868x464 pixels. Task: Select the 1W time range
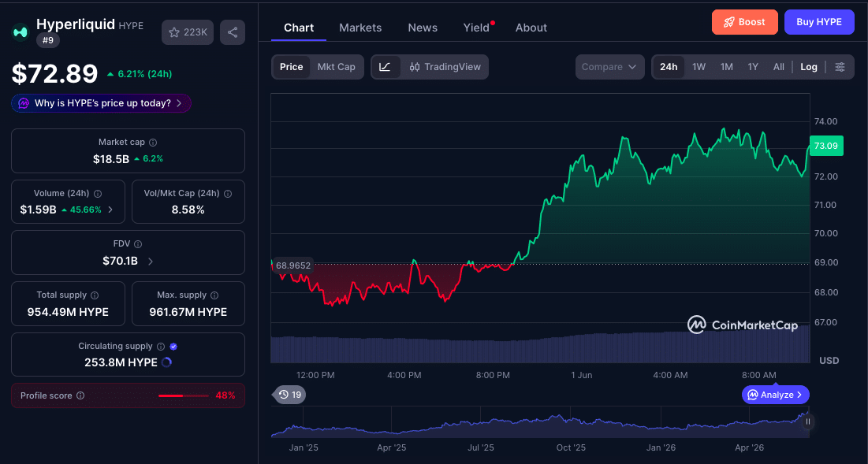tap(699, 67)
